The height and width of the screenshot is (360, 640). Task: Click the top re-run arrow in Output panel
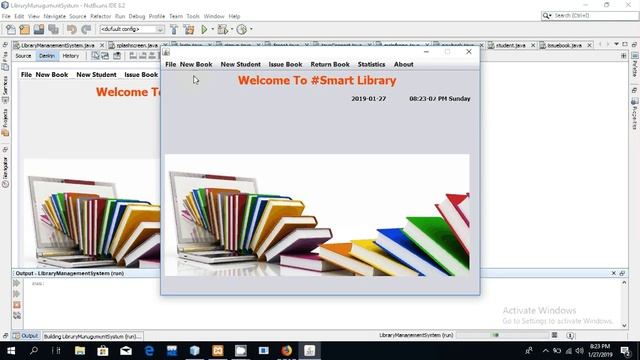[17, 283]
